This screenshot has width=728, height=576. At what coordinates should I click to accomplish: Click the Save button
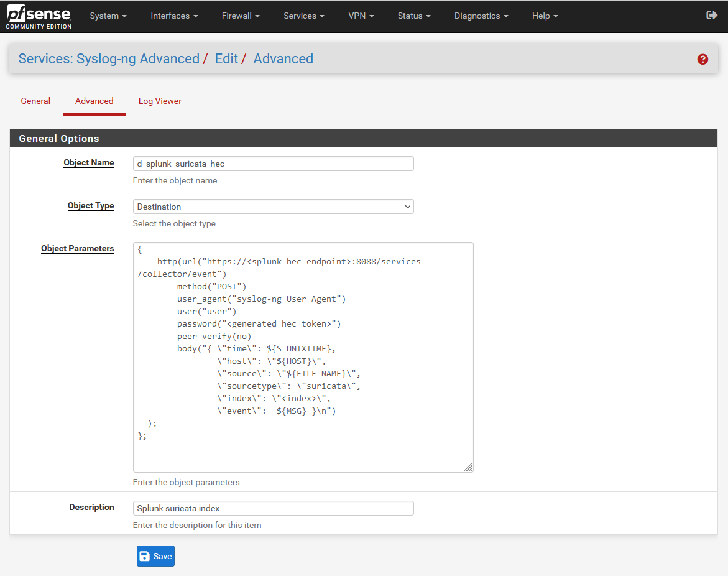(x=155, y=556)
